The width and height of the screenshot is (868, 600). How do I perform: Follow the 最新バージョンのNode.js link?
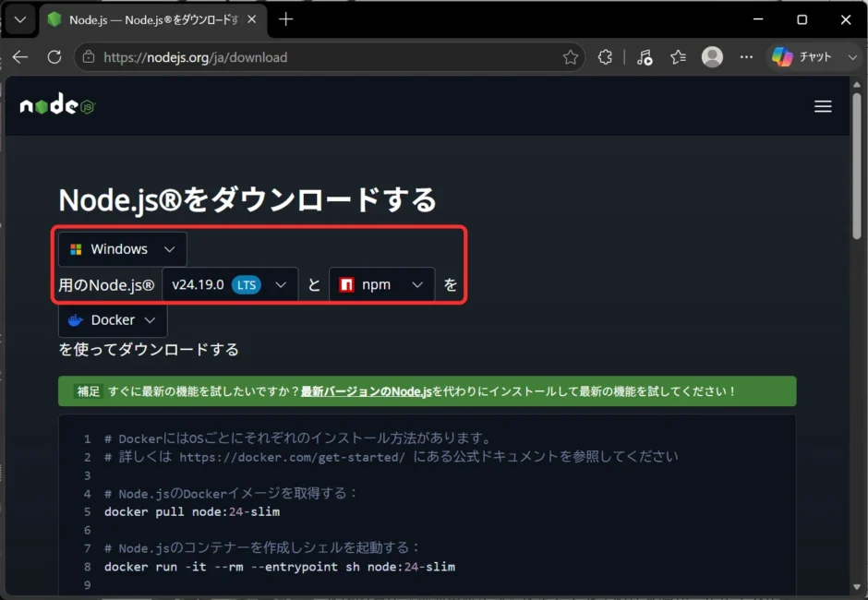point(366,391)
